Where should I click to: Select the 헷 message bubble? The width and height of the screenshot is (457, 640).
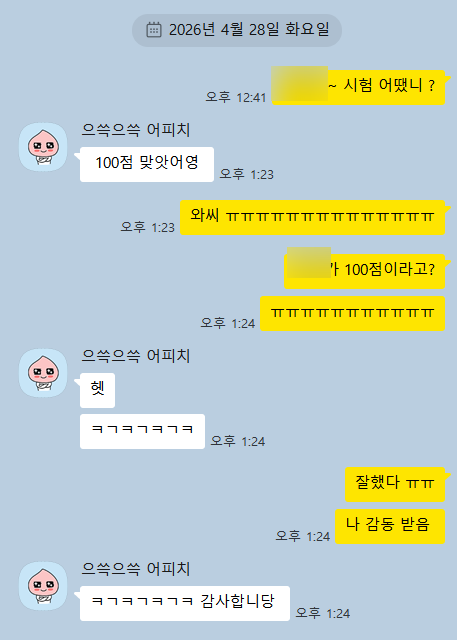tap(98, 390)
